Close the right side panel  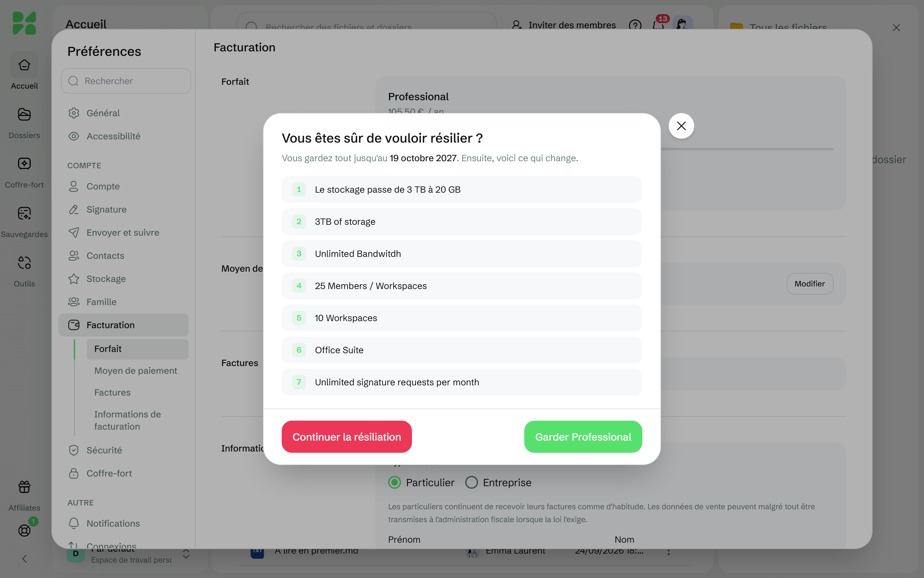(x=896, y=28)
